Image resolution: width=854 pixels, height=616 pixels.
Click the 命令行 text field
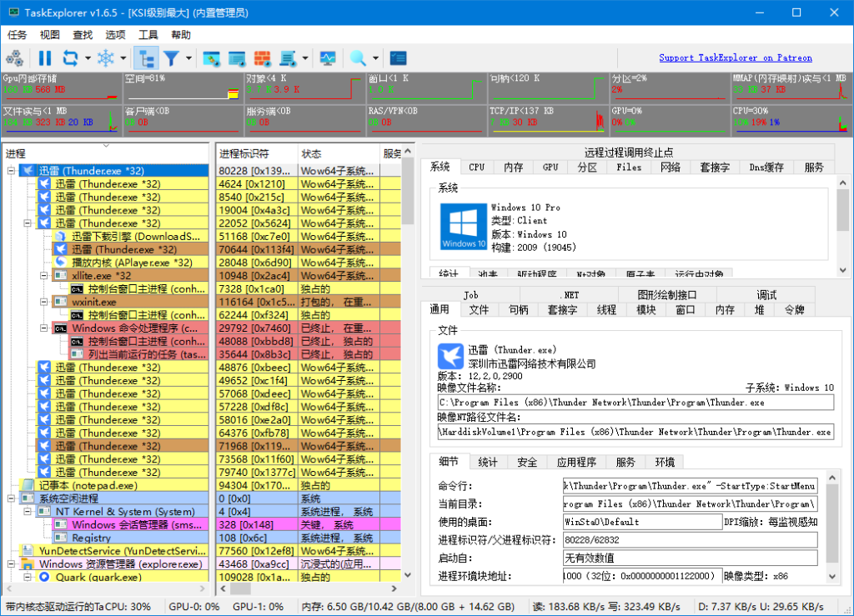pyautogui.click(x=690, y=486)
